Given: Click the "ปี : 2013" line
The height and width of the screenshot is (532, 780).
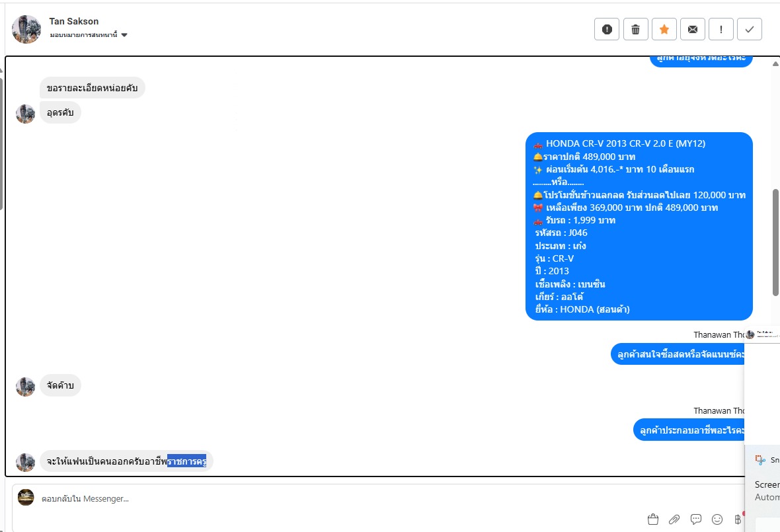Looking at the screenshot, I should pyautogui.click(x=552, y=271).
